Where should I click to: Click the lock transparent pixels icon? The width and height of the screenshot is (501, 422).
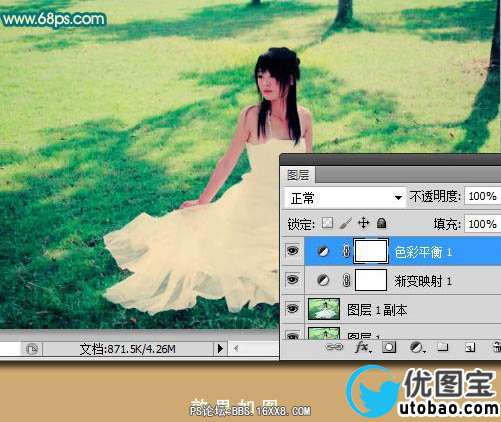327,223
